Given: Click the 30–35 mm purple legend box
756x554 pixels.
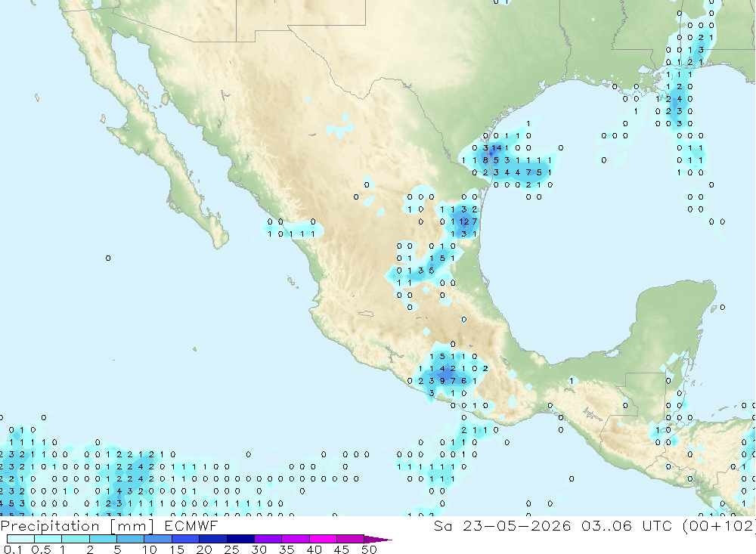Looking at the screenshot, I should (268, 539).
